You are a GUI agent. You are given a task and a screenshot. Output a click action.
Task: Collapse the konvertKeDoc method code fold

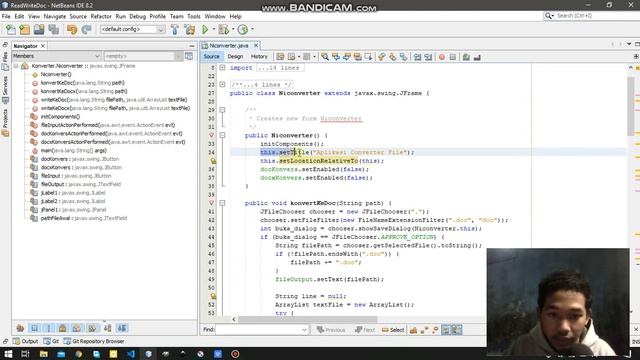(x=222, y=203)
